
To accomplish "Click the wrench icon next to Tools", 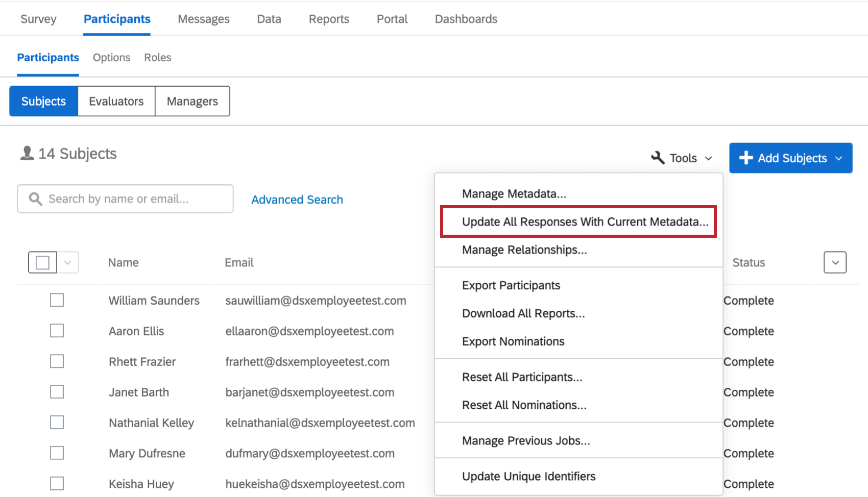I will point(658,158).
